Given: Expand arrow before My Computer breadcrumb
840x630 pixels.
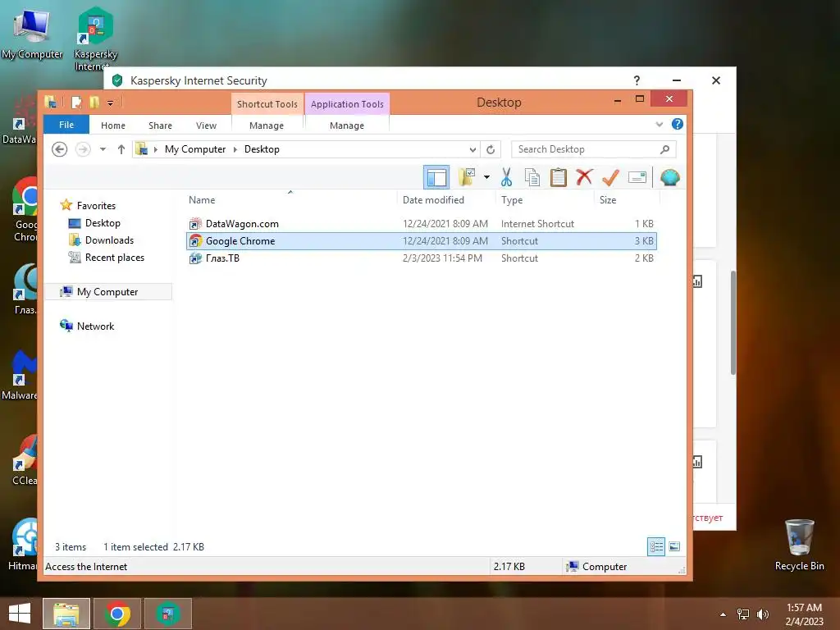Looking at the screenshot, I should (155, 149).
